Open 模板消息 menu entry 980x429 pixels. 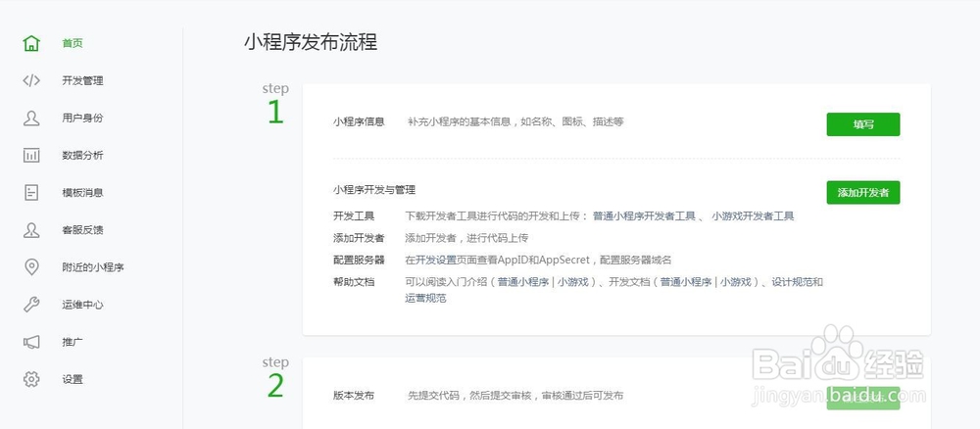pyautogui.click(x=82, y=192)
